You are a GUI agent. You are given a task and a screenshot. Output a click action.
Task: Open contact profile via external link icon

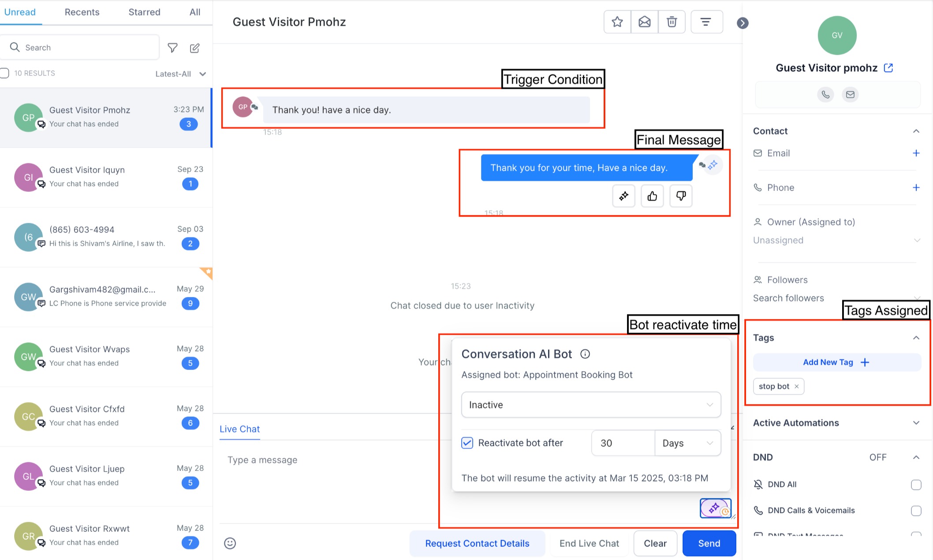(x=888, y=68)
